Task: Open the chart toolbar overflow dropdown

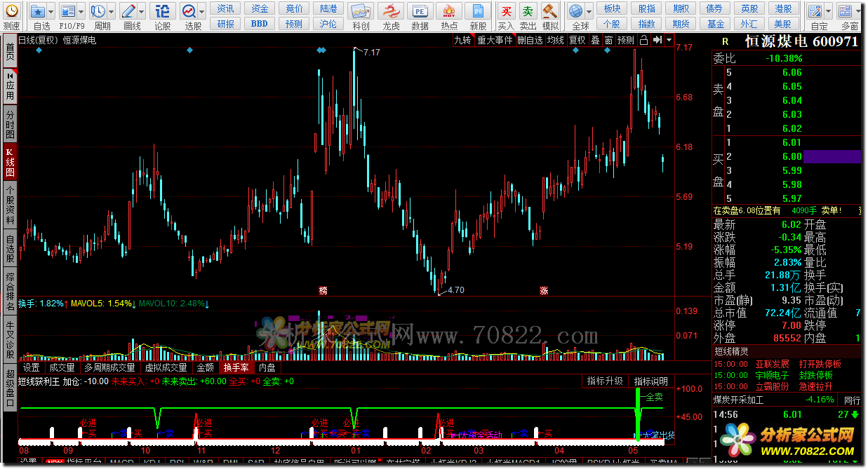Action: (x=669, y=40)
